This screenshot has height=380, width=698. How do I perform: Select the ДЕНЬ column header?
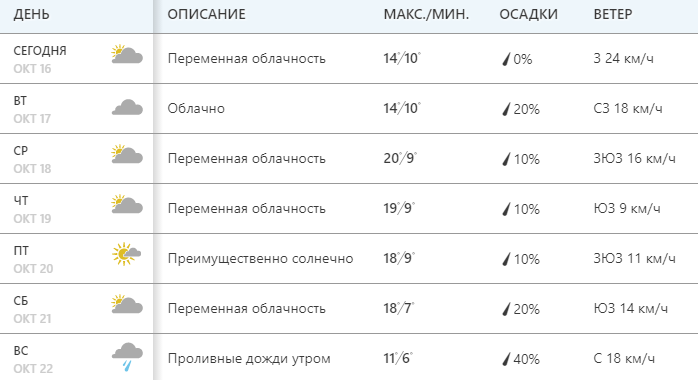coord(31,15)
